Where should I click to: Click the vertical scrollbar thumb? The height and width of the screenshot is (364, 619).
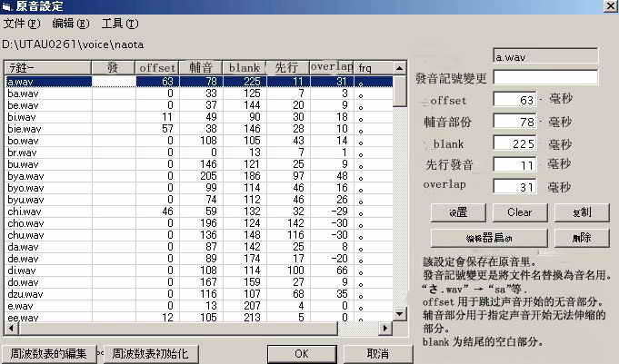point(400,90)
